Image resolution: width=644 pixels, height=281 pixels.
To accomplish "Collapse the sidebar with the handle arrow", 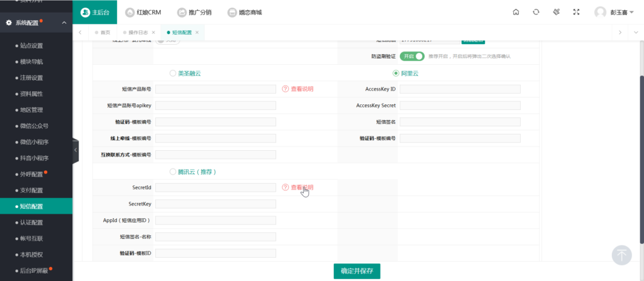I will pyautogui.click(x=75, y=150).
